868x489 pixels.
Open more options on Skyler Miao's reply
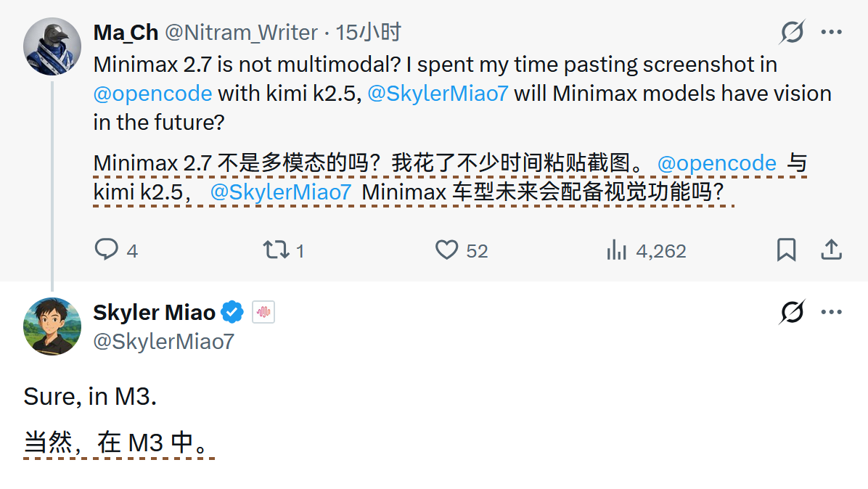coord(831,313)
